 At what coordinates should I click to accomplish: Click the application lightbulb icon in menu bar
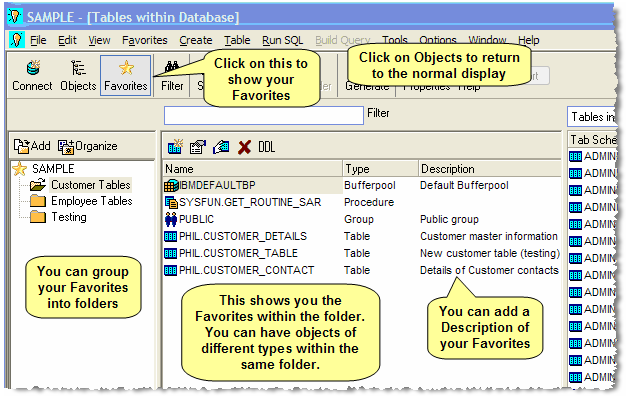(16, 40)
